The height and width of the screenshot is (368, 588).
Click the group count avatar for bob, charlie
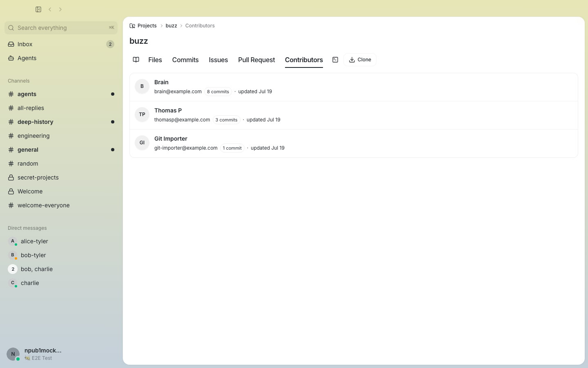13,269
